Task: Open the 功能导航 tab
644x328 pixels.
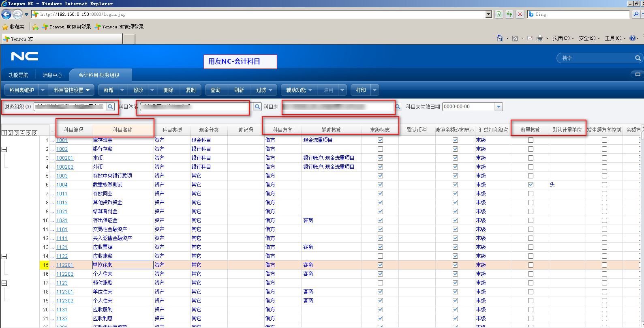Action: [18, 75]
